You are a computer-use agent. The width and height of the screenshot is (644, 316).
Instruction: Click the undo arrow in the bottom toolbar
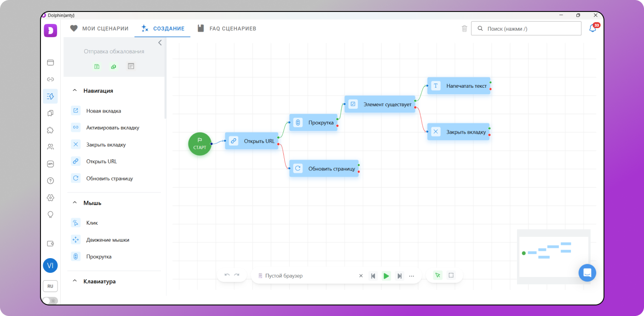click(227, 276)
